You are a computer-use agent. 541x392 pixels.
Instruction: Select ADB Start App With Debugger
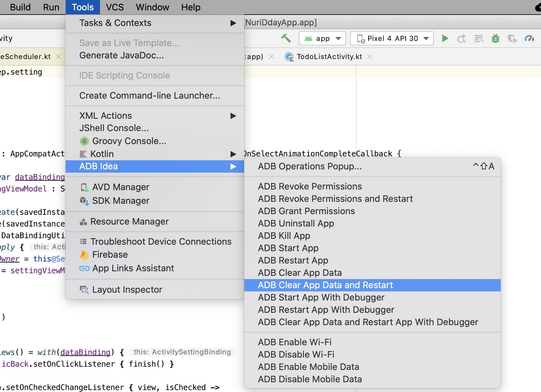[x=372, y=298]
